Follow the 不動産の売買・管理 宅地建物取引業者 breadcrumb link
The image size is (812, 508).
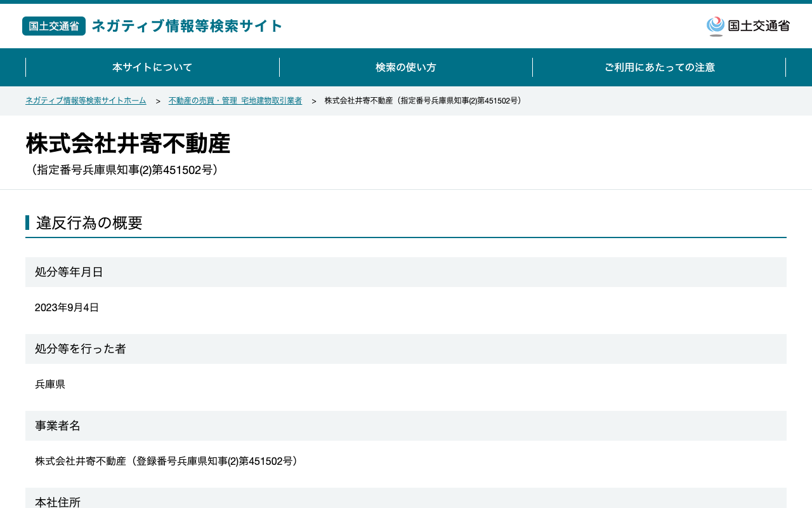point(235,101)
